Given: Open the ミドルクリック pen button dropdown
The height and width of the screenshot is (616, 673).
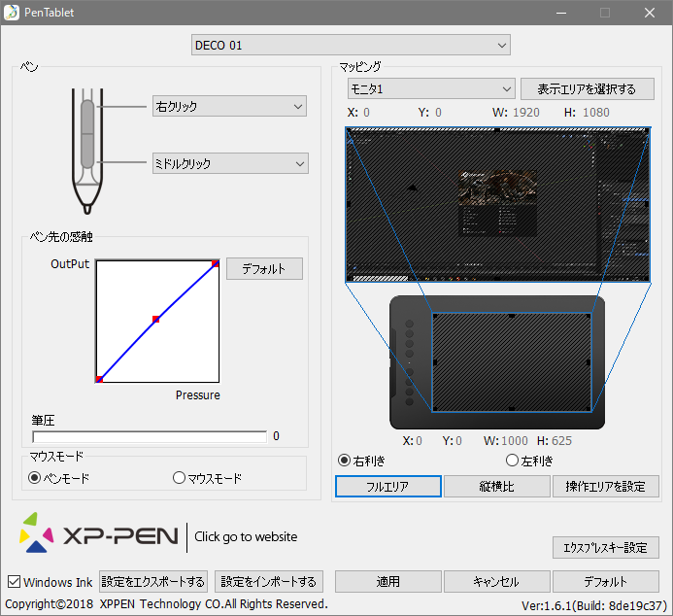Looking at the screenshot, I should [230, 163].
